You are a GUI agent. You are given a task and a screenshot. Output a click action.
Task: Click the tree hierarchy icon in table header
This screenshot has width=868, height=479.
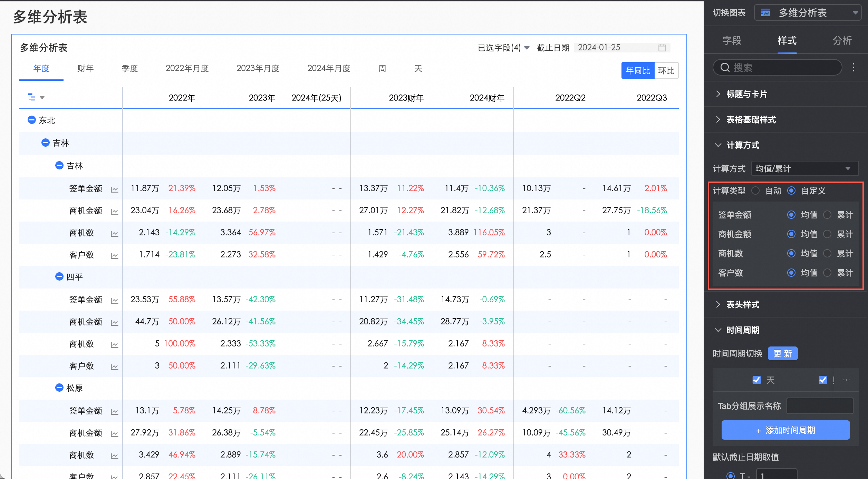[x=31, y=97]
